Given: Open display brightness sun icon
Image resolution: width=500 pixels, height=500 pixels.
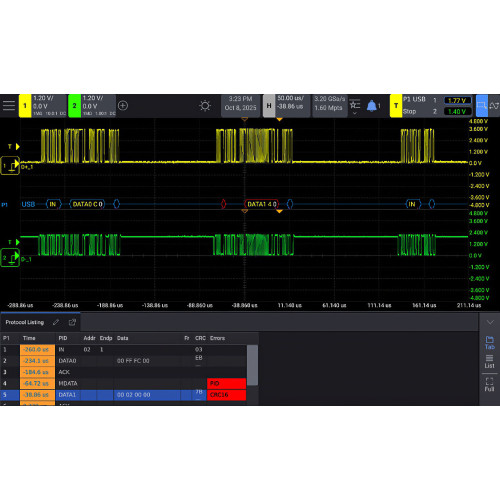Looking at the screenshot, I should [x=205, y=106].
